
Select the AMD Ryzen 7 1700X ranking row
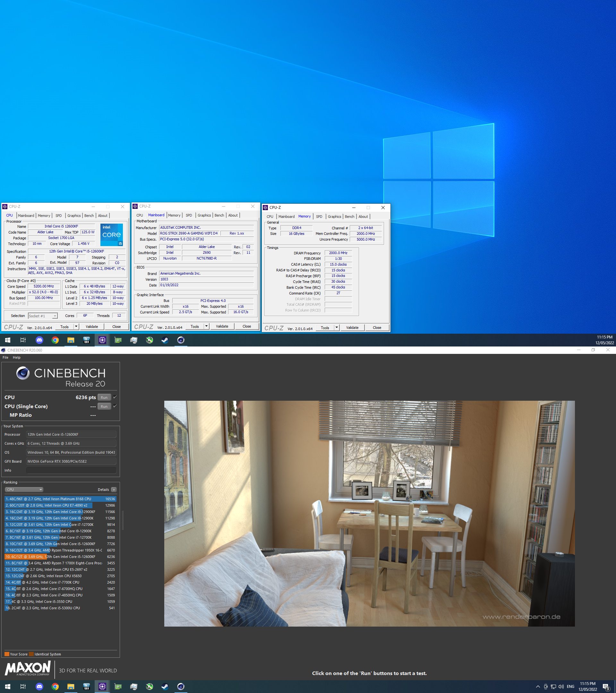tap(60, 563)
